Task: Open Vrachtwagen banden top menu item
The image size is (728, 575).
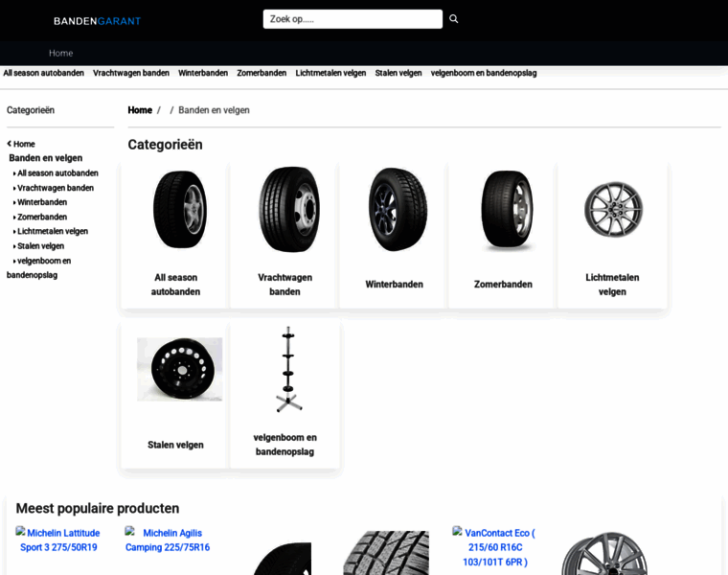Action: click(x=131, y=73)
